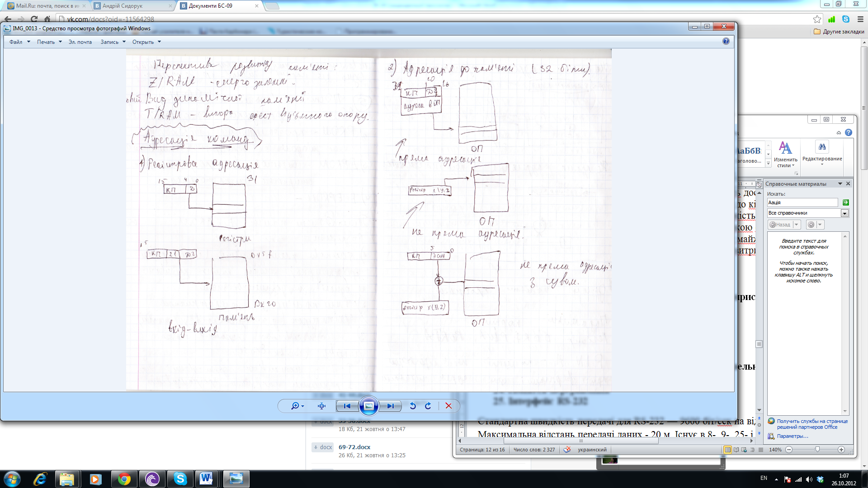
Task: Switch to Mail.Ru browser tab
Action: [45, 6]
